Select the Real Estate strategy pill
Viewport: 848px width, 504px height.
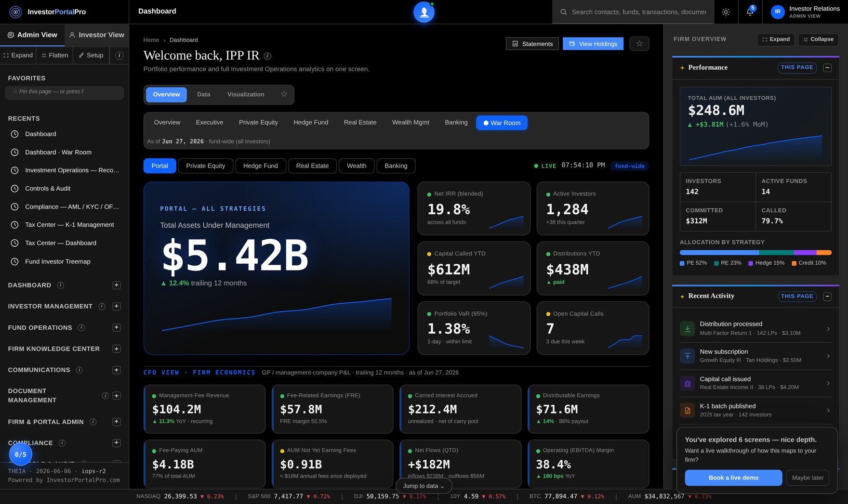pyautogui.click(x=312, y=166)
